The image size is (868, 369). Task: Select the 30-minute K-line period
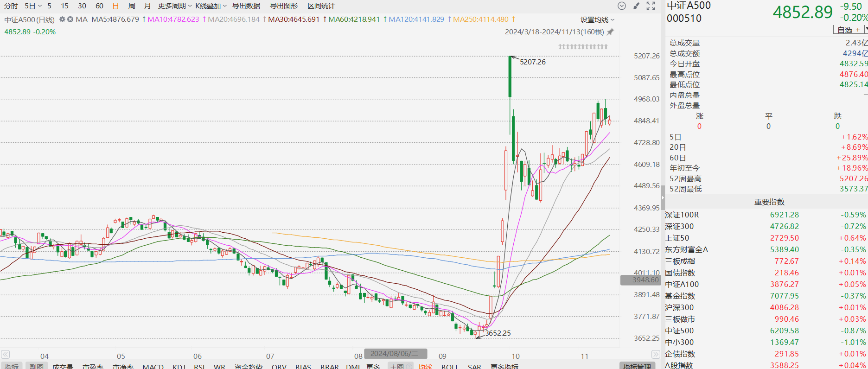[82, 6]
